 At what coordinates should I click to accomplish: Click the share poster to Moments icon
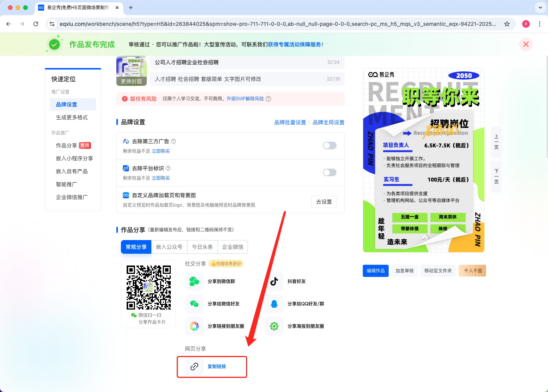274,326
